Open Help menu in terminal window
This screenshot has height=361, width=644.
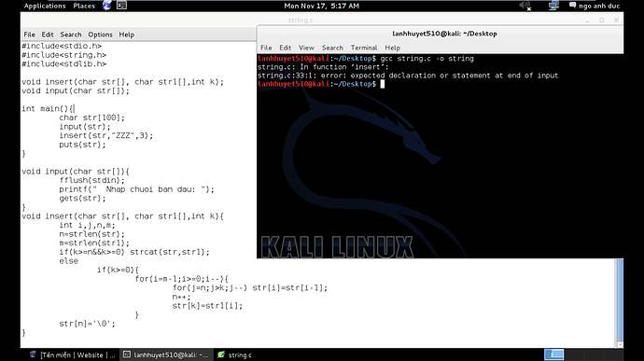click(392, 48)
